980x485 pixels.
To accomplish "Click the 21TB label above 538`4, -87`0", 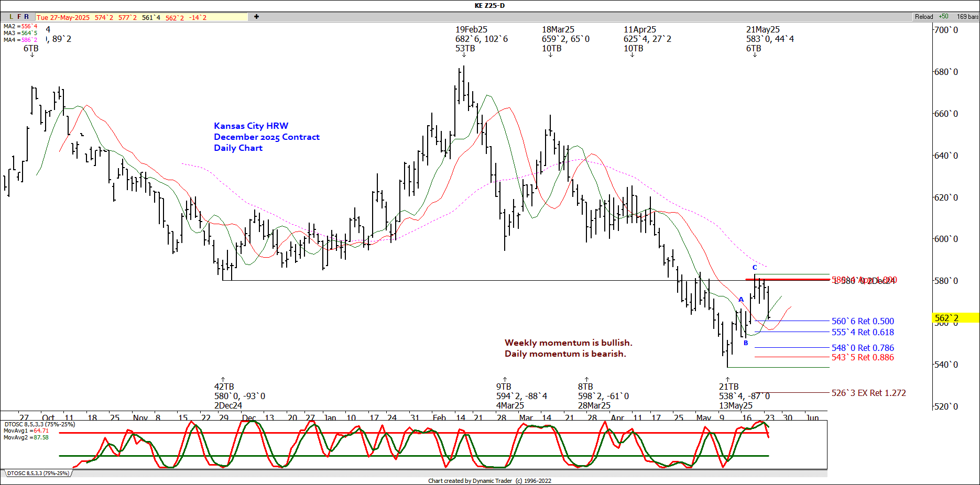I will [729, 387].
